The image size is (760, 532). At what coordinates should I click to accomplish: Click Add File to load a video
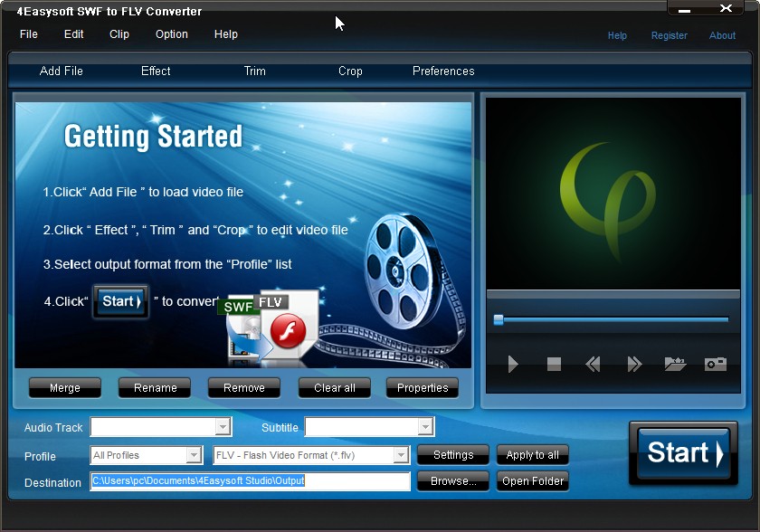(x=62, y=71)
